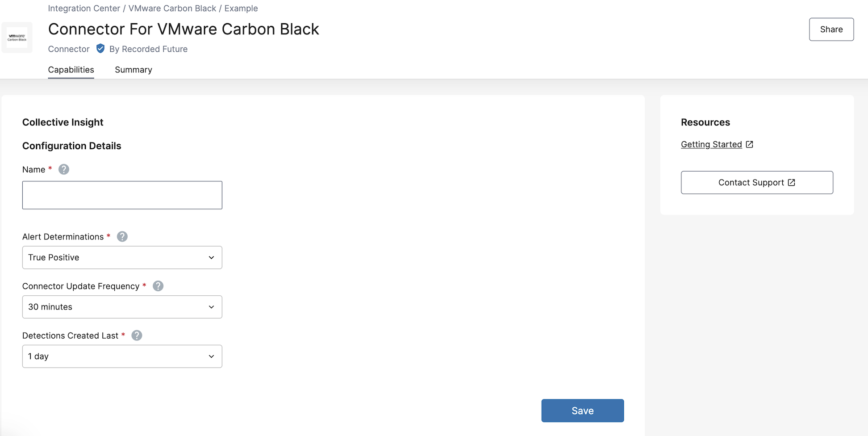868x436 pixels.
Task: Focus the Name input field
Action: pyautogui.click(x=122, y=195)
